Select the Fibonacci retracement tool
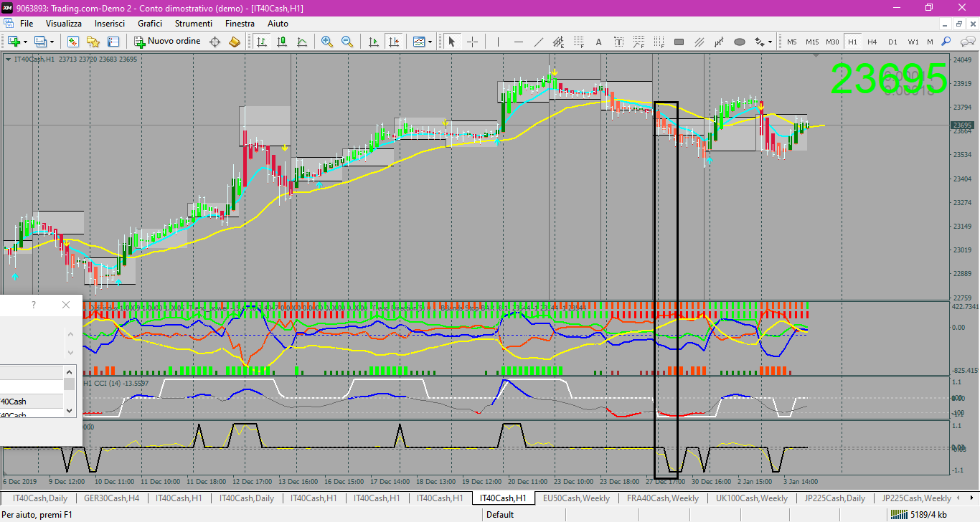The image size is (980, 522). [578, 42]
